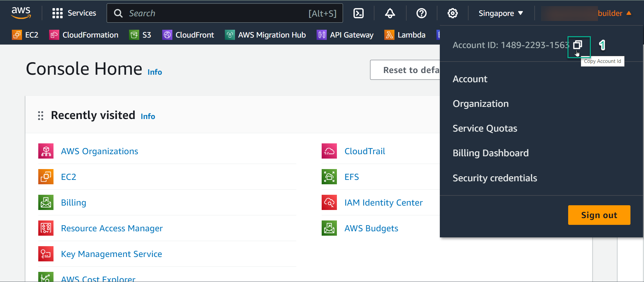
Task: Open the AWS Organizations link
Action: [100, 151]
